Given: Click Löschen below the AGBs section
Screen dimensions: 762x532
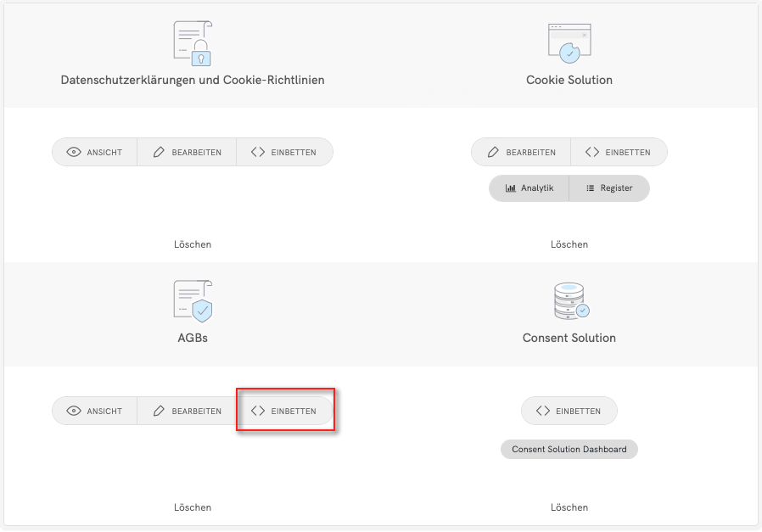Looking at the screenshot, I should coord(193,507).
